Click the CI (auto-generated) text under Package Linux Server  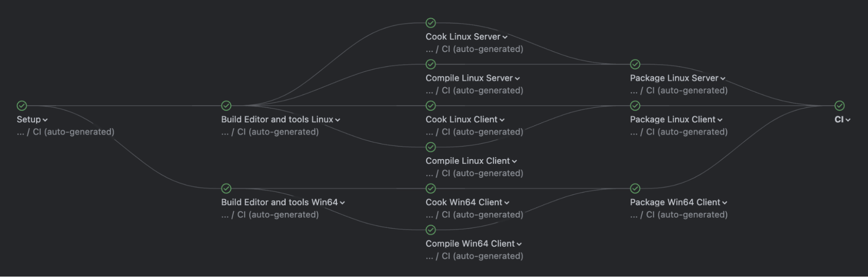pyautogui.click(x=687, y=91)
